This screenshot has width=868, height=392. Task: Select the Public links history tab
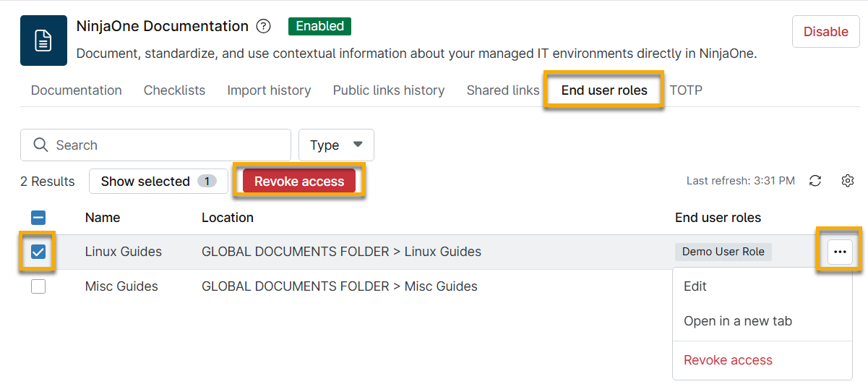pyautogui.click(x=389, y=90)
